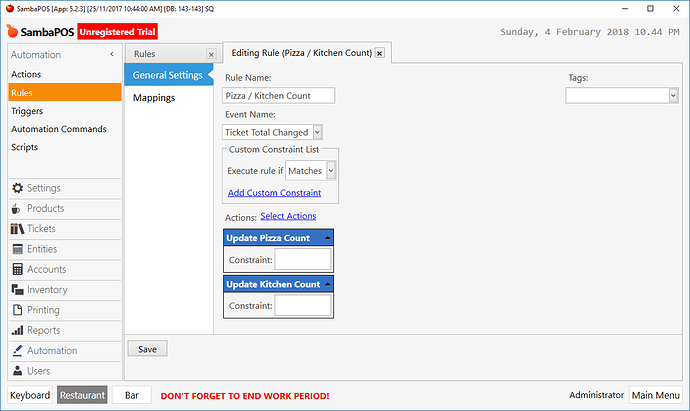Click the Rule Name input field
690x411 pixels.
[x=279, y=95]
